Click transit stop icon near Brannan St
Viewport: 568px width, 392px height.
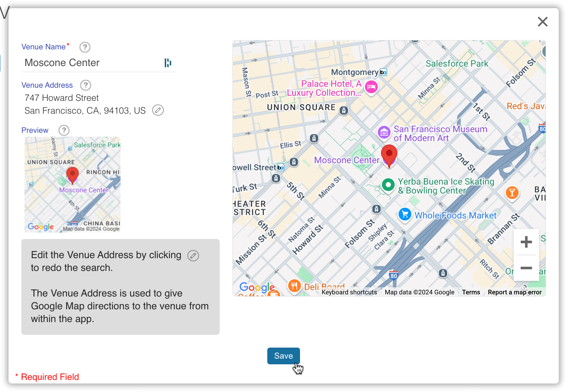(x=443, y=273)
